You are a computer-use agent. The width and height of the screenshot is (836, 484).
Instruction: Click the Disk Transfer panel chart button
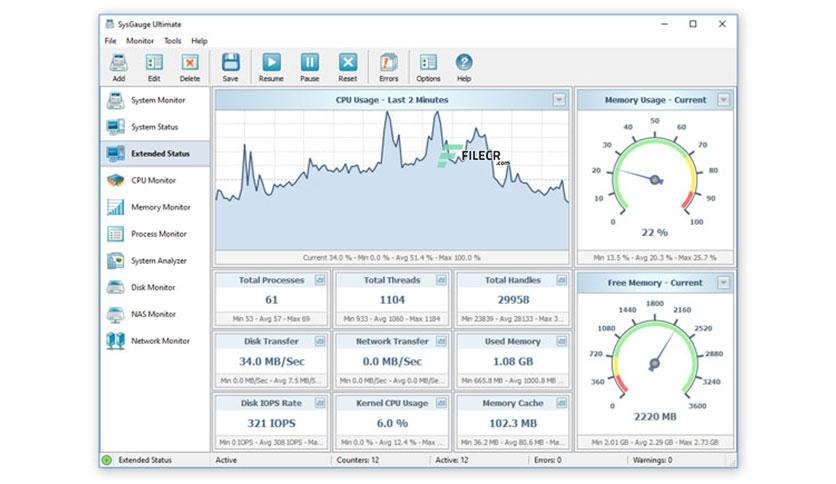pos(320,341)
